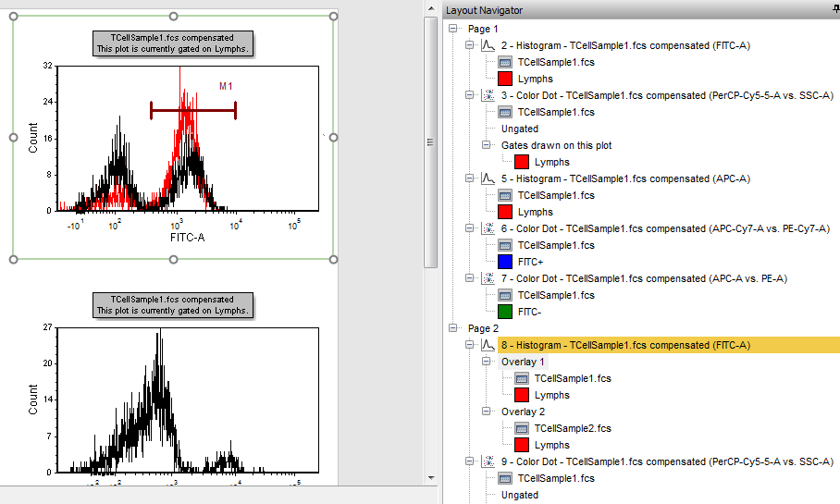Click color dot icon of plot 3
Screen dimensions: 840x504
tap(488, 95)
